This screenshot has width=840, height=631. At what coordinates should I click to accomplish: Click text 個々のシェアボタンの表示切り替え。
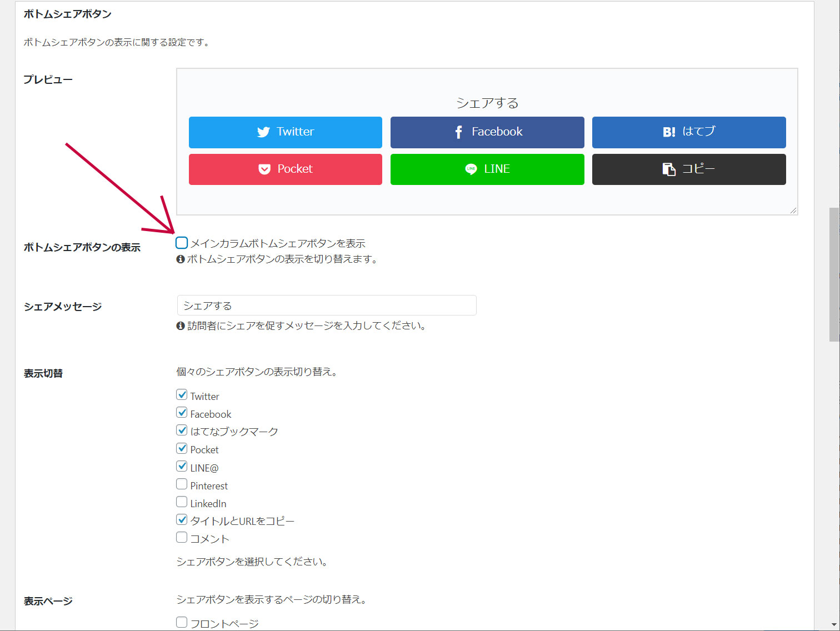(257, 372)
